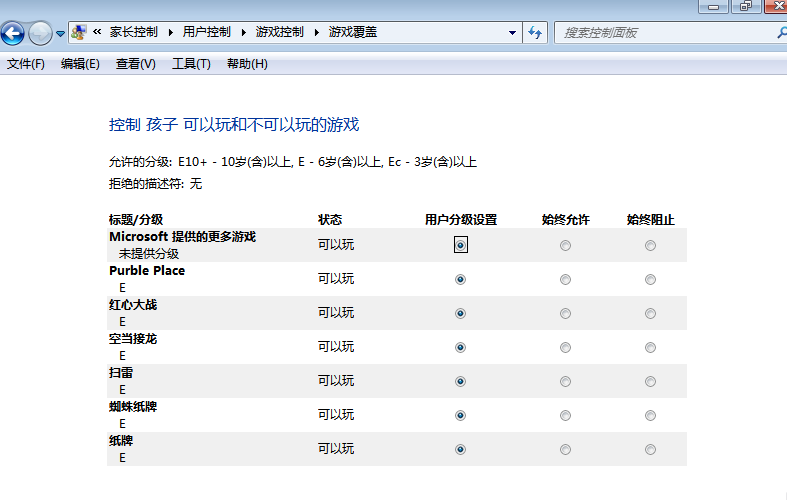Viewport: 787px width, 500px height.
Task: Select 始终阻止 for 纸牌
Action: 650,449
